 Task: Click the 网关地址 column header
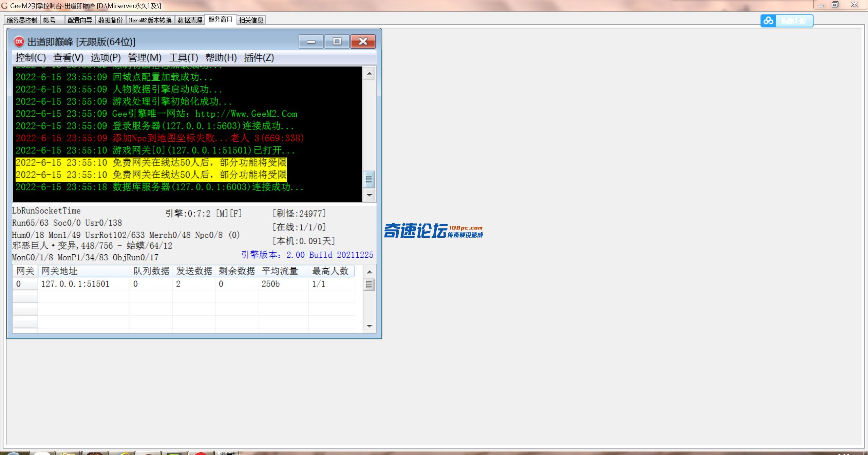[x=84, y=271]
